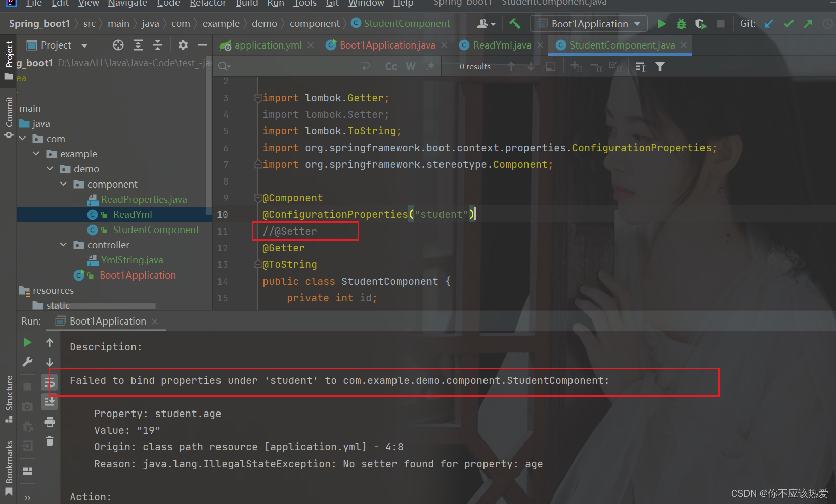
Task: Open the Refactor menu
Action: (207, 4)
